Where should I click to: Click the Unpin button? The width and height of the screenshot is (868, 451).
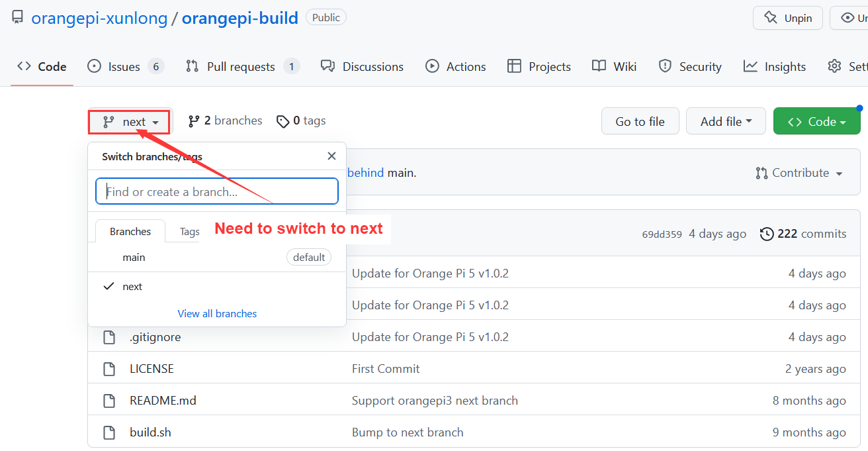pyautogui.click(x=787, y=18)
